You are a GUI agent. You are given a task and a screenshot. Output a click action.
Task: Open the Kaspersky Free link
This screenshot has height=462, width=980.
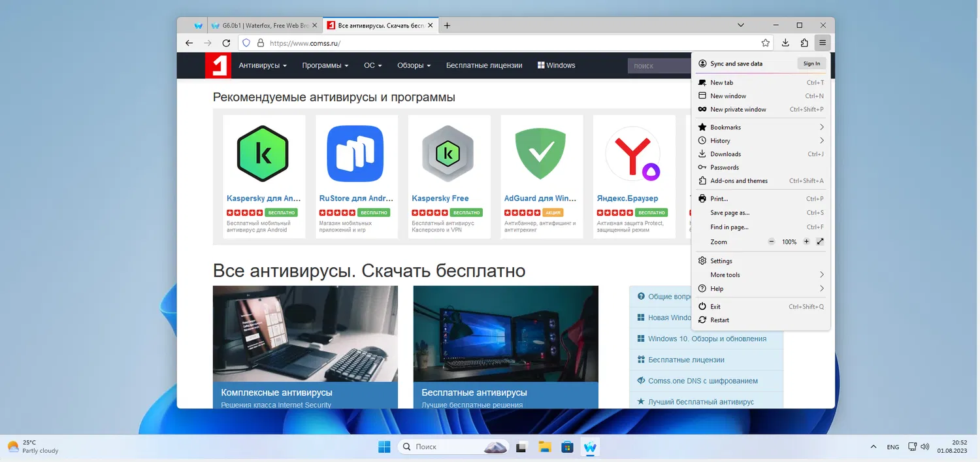point(440,198)
